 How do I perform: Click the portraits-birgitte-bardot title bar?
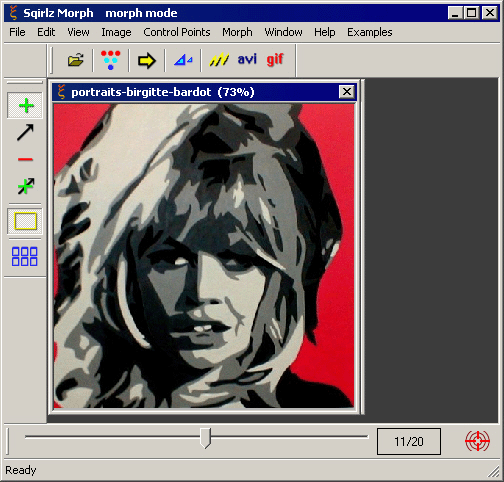[x=204, y=92]
